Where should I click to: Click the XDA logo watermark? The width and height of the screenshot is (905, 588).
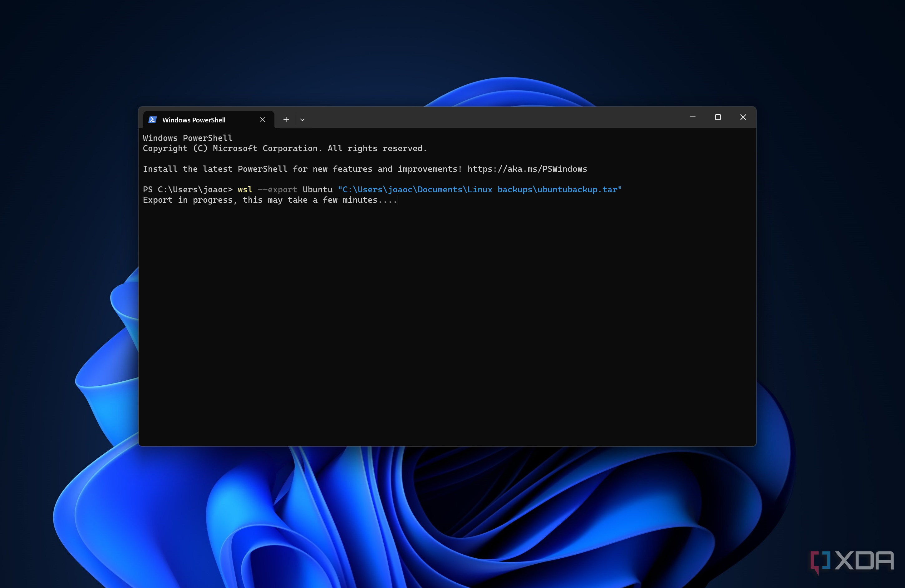point(852,561)
